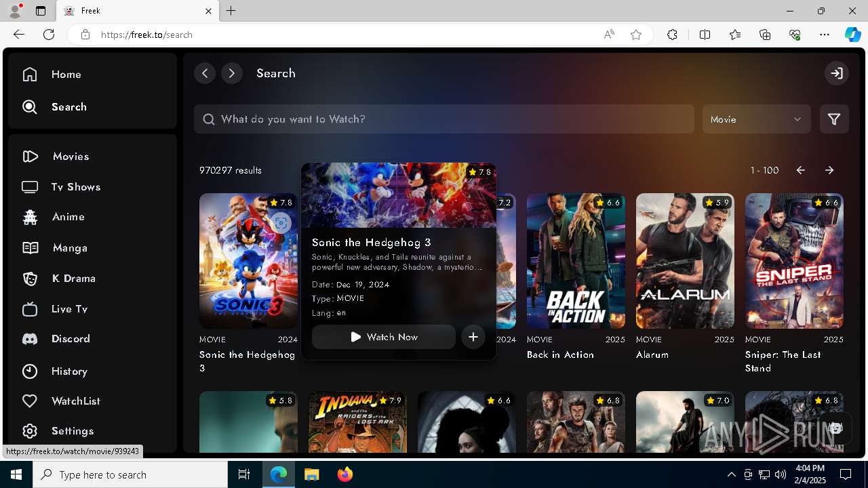Image resolution: width=868 pixels, height=488 pixels.
Task: Open the Collections icon
Action: [x=765, y=35]
